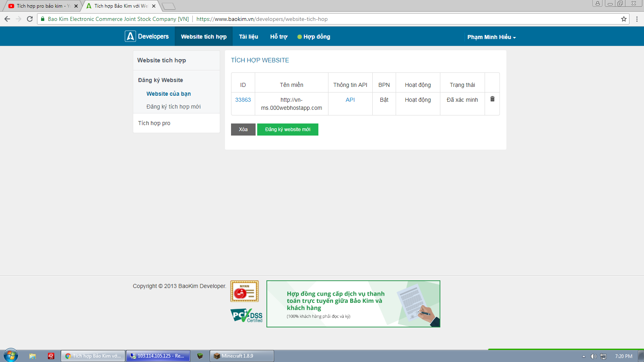Screen dimensions: 644x362
Task: Open the Hợp đồng menu item
Action: click(314, 37)
